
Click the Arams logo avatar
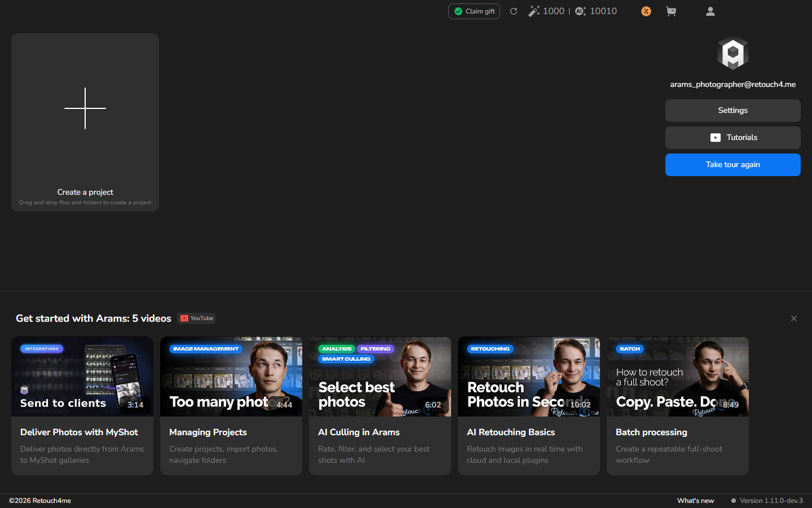tap(733, 53)
